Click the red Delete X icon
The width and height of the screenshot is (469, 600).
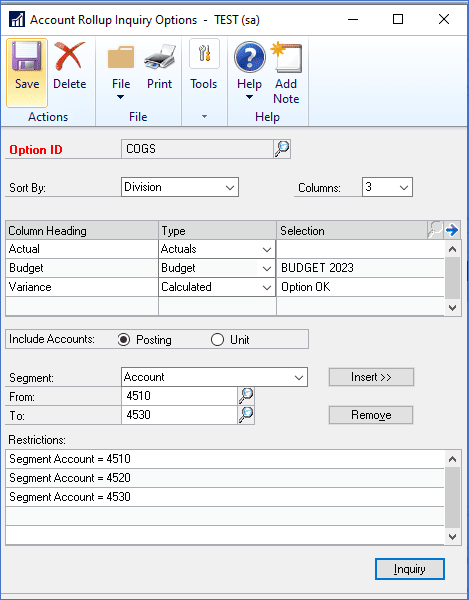point(69,56)
